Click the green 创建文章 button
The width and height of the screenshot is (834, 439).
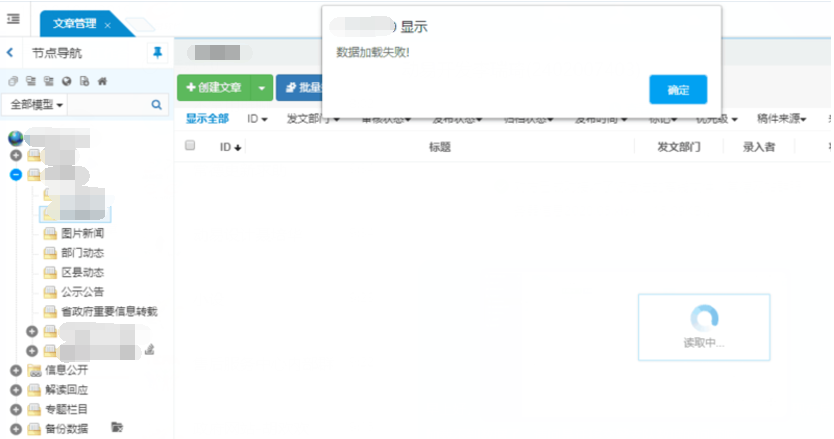tap(214, 88)
